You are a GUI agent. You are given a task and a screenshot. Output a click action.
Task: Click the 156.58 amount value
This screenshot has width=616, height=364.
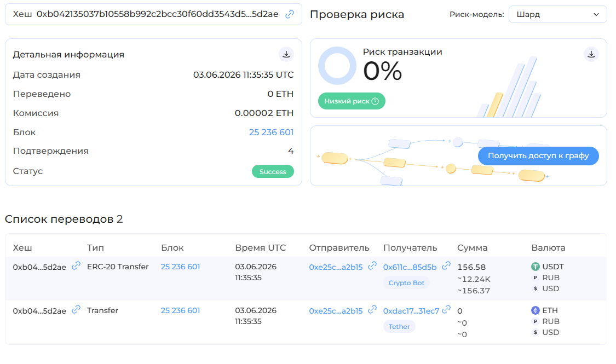point(471,267)
